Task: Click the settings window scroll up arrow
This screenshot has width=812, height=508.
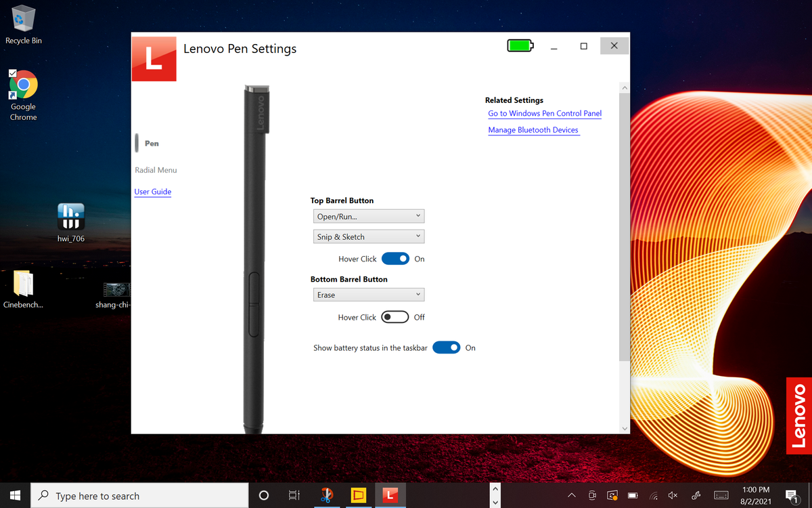Action: [x=625, y=88]
